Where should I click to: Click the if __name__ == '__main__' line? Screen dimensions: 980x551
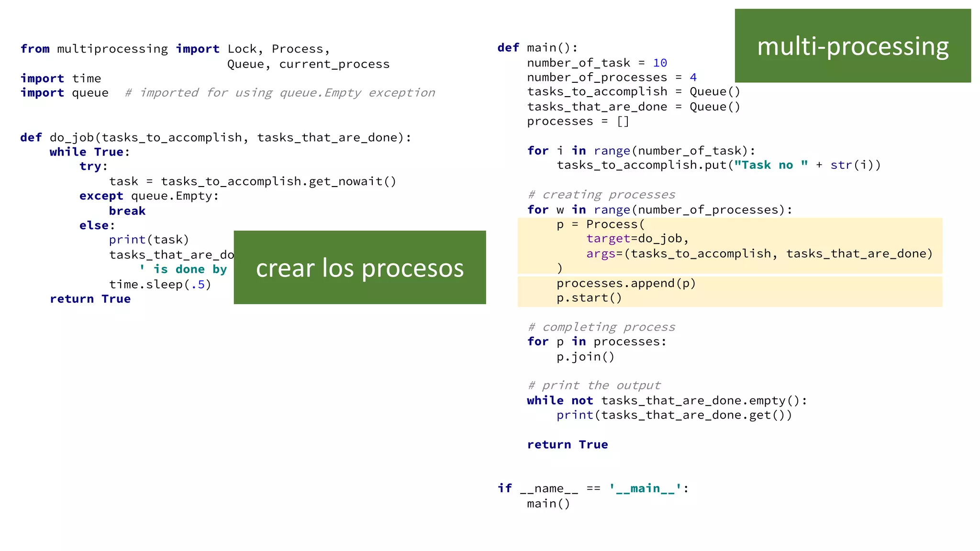pos(592,488)
